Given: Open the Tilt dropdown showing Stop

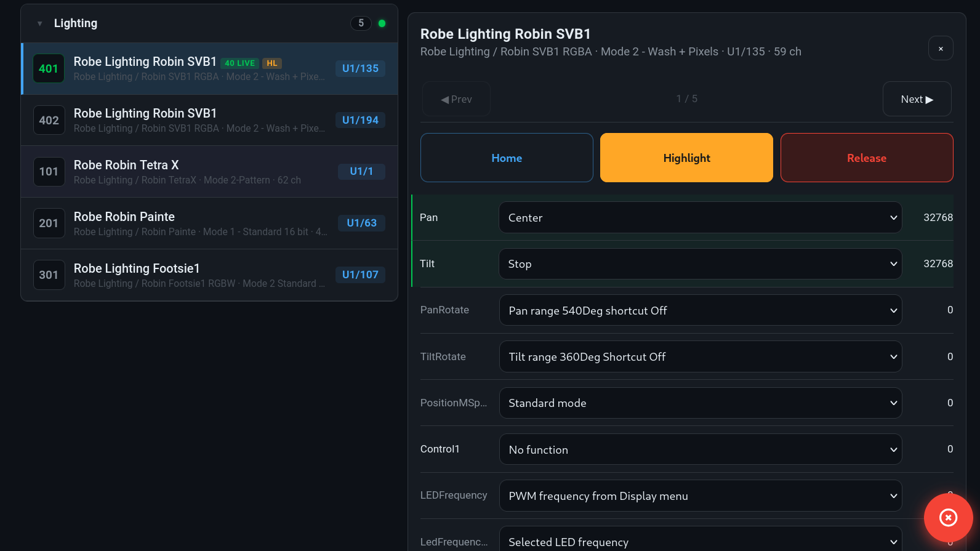Looking at the screenshot, I should [x=700, y=264].
